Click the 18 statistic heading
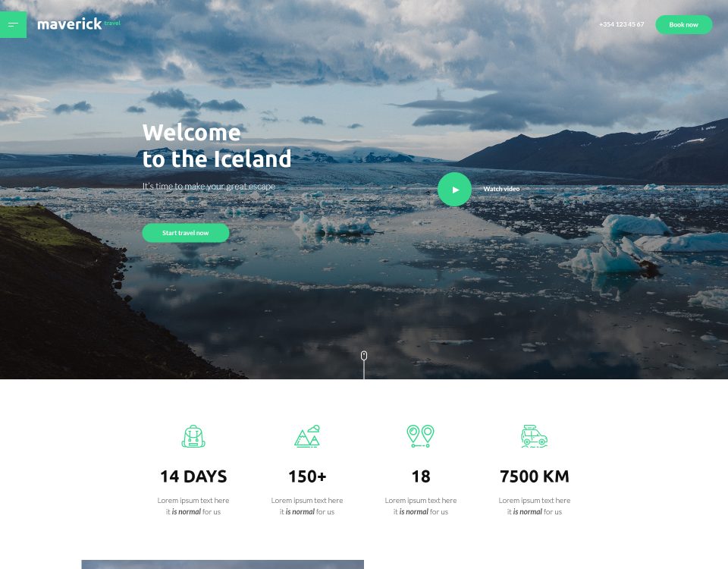The width and height of the screenshot is (728, 569). coord(421,476)
